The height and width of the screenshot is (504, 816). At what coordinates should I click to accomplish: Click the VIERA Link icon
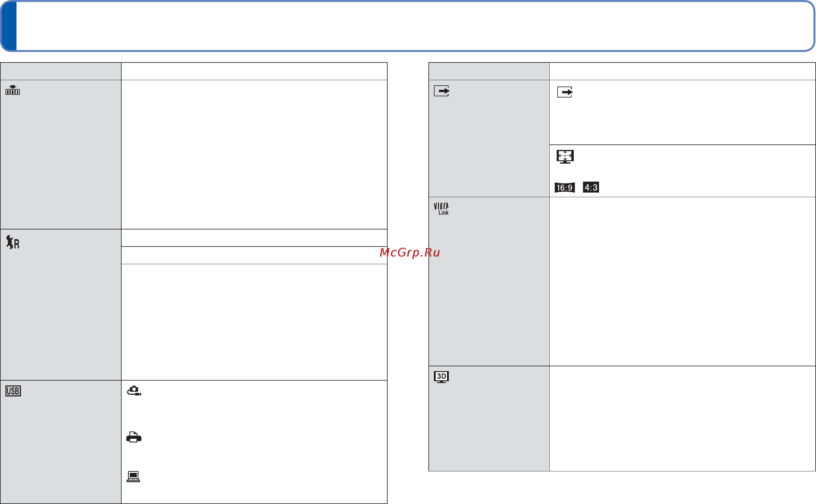441,209
